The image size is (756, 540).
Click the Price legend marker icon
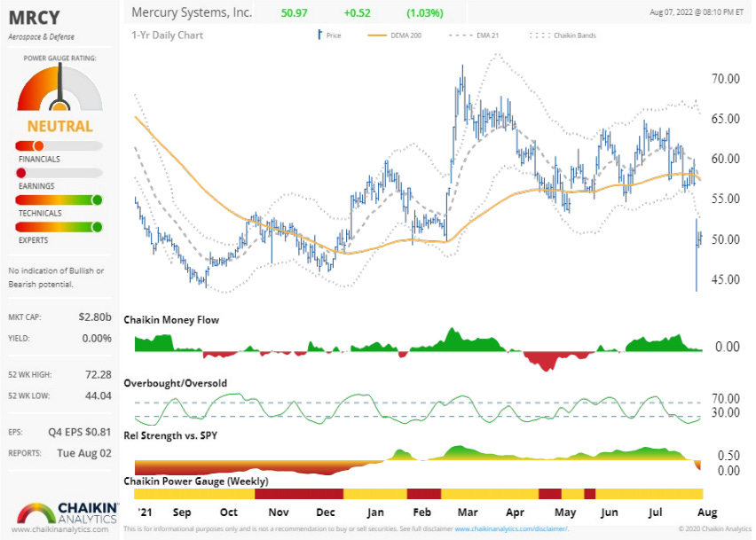click(319, 35)
